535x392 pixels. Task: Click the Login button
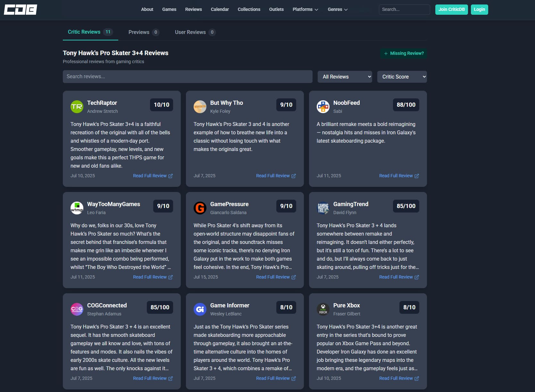(480, 9)
